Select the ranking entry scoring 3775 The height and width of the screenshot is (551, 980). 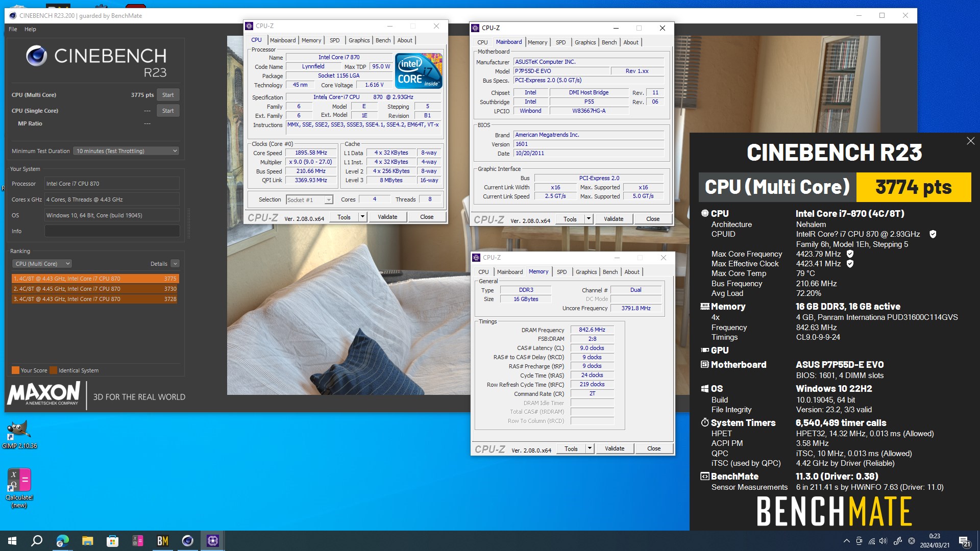click(95, 279)
